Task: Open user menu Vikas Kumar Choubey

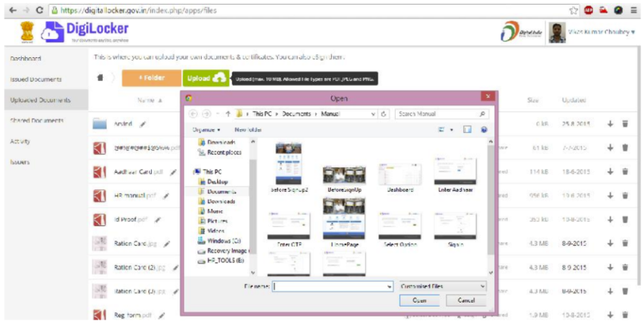Action: coord(602,32)
